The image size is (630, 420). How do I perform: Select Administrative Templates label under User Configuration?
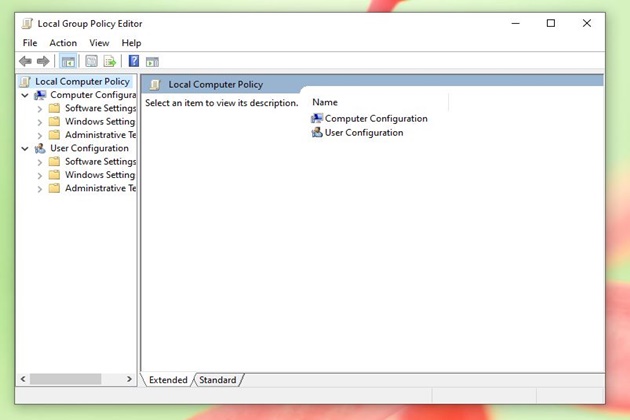[x=100, y=188]
